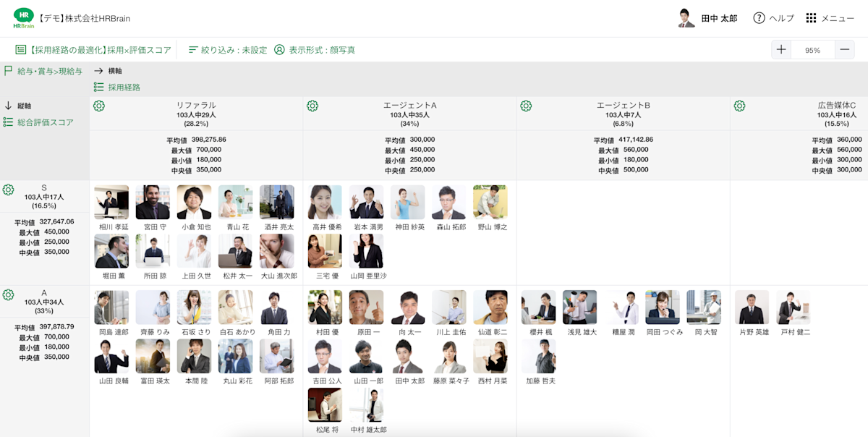This screenshot has height=437, width=868.
Task: Select 相川 孝延 employee photo
Action: 111,203
